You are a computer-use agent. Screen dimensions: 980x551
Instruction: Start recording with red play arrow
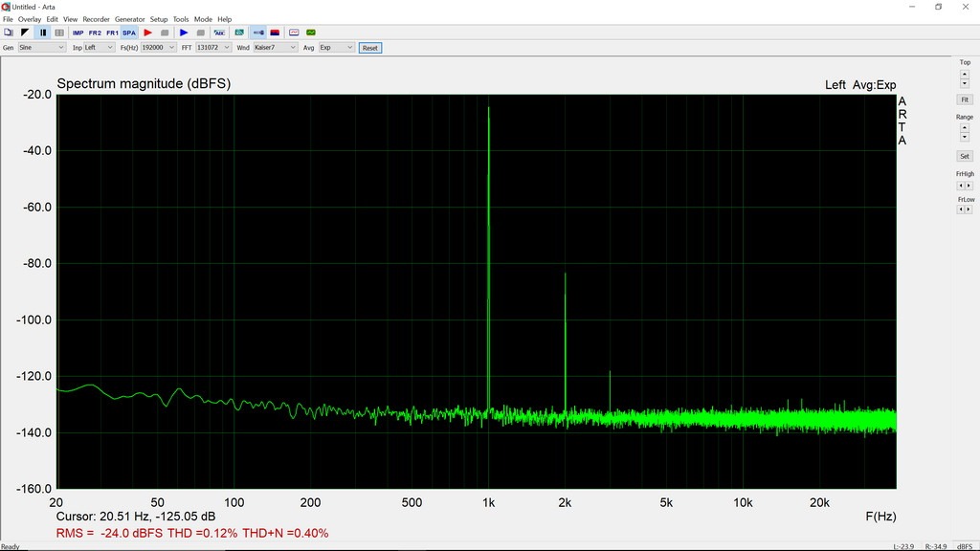tap(148, 33)
